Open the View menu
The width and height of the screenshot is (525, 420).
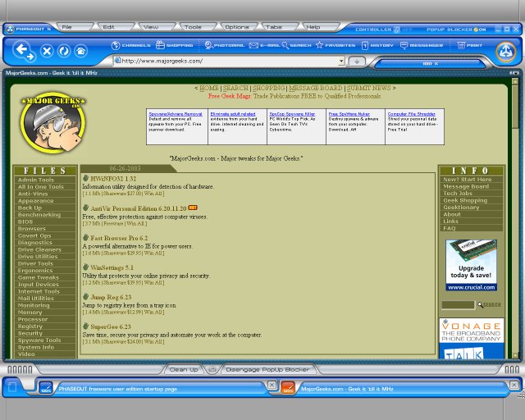coord(157,27)
